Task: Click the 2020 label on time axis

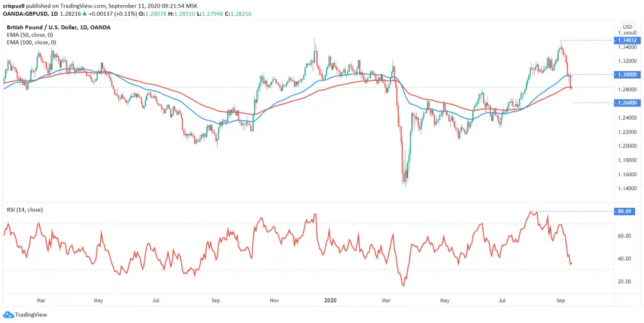Action: pyautogui.click(x=330, y=300)
